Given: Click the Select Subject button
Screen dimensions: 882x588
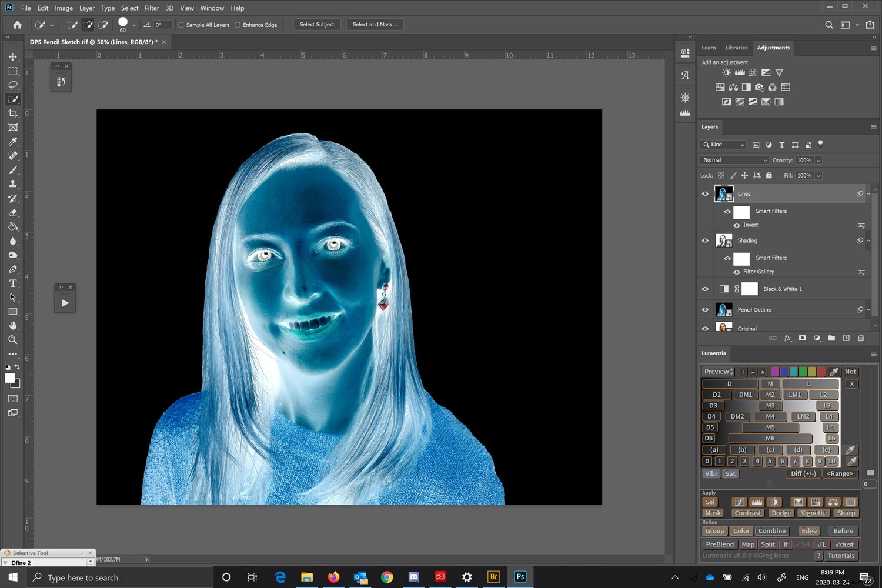Looking at the screenshot, I should (316, 24).
